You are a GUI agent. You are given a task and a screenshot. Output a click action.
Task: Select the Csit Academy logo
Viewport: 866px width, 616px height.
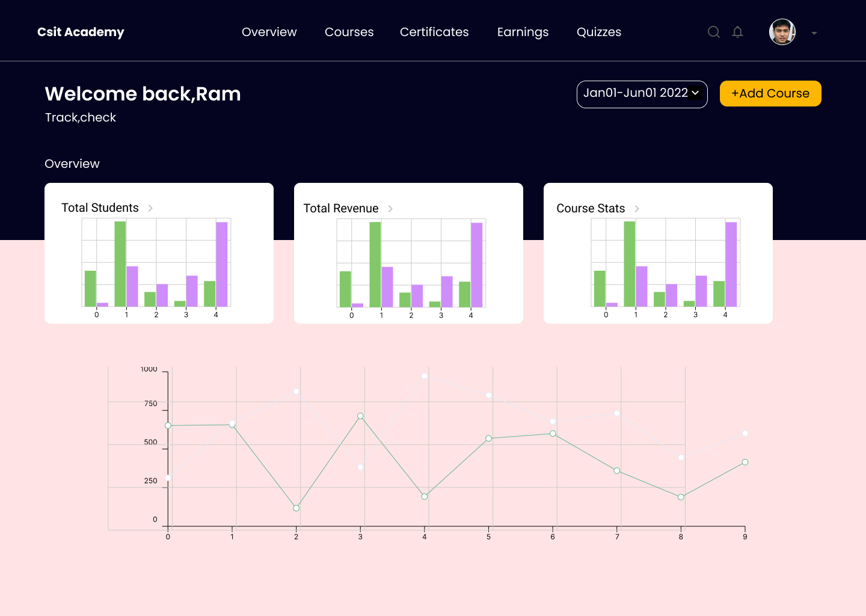(81, 32)
